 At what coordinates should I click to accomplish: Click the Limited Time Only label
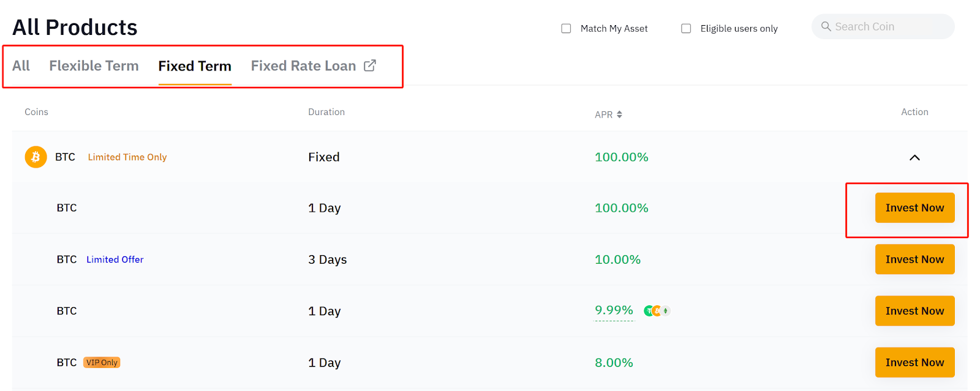tap(127, 157)
